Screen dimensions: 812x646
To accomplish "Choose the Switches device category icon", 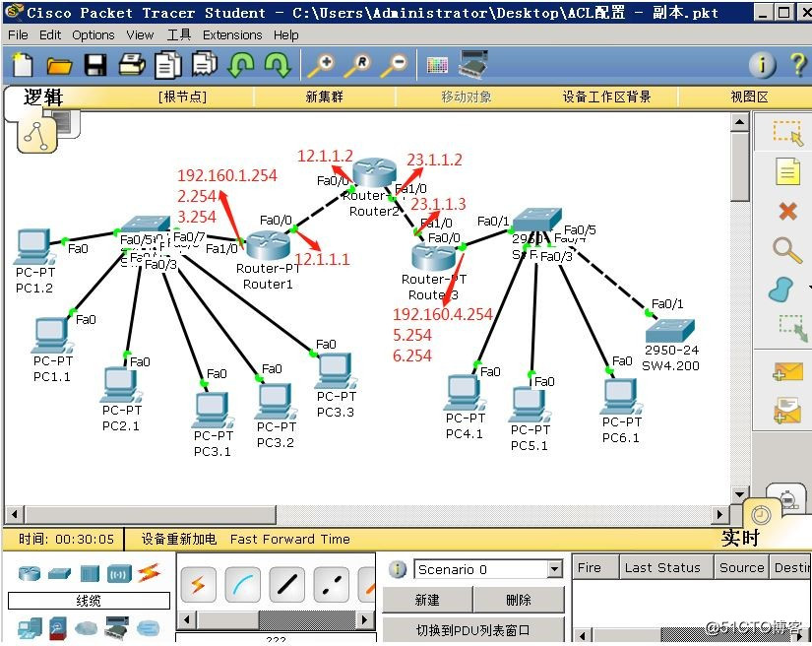I will coord(60,574).
